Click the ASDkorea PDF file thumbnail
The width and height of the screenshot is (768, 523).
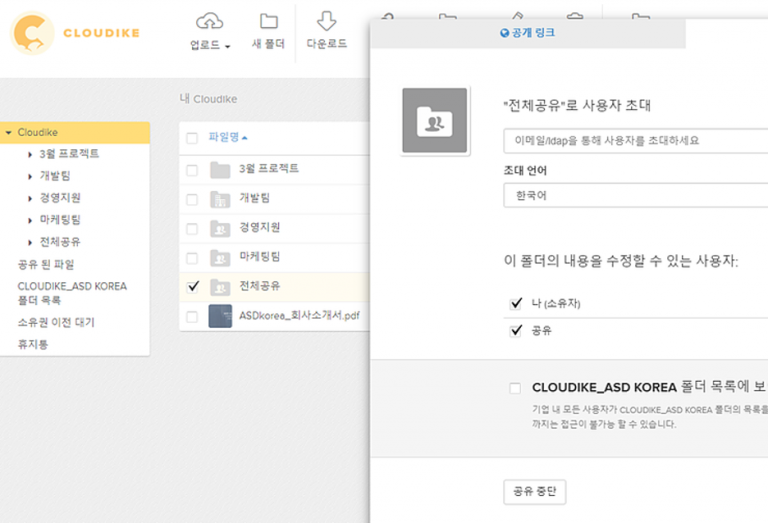pos(220,316)
